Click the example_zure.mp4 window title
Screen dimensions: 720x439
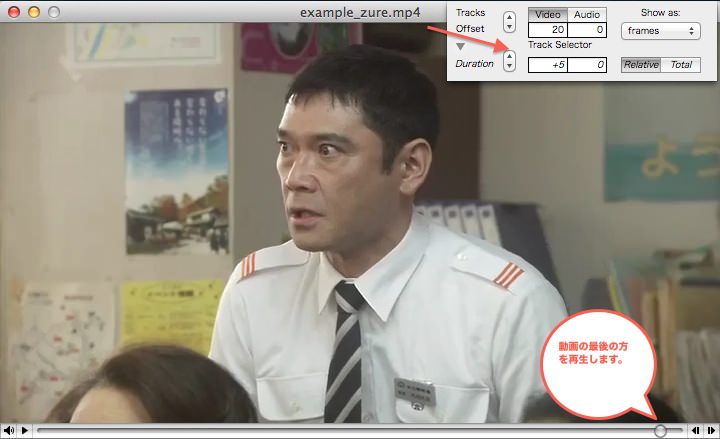pyautogui.click(x=360, y=12)
